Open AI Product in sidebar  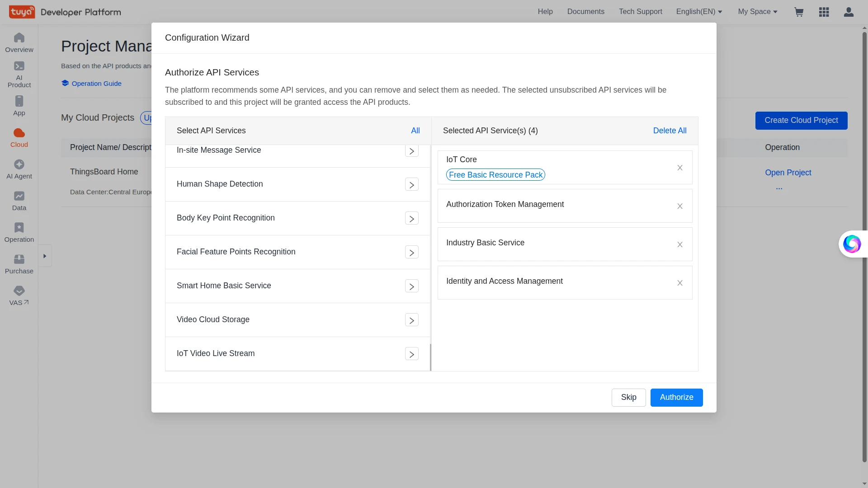point(19,75)
